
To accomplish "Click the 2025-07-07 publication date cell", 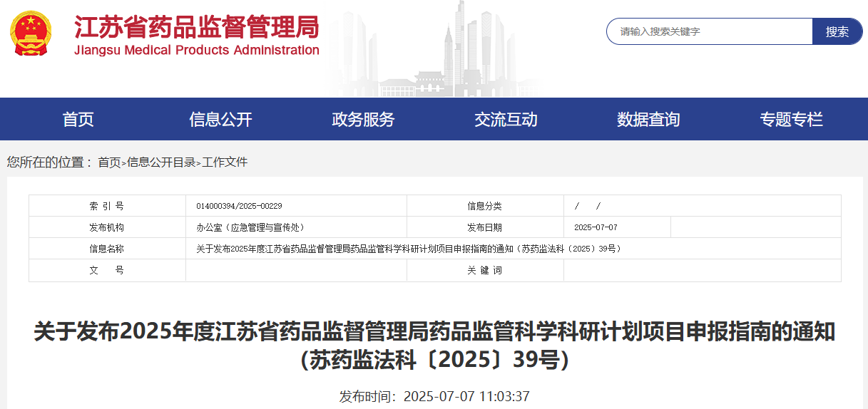I will tap(596, 227).
